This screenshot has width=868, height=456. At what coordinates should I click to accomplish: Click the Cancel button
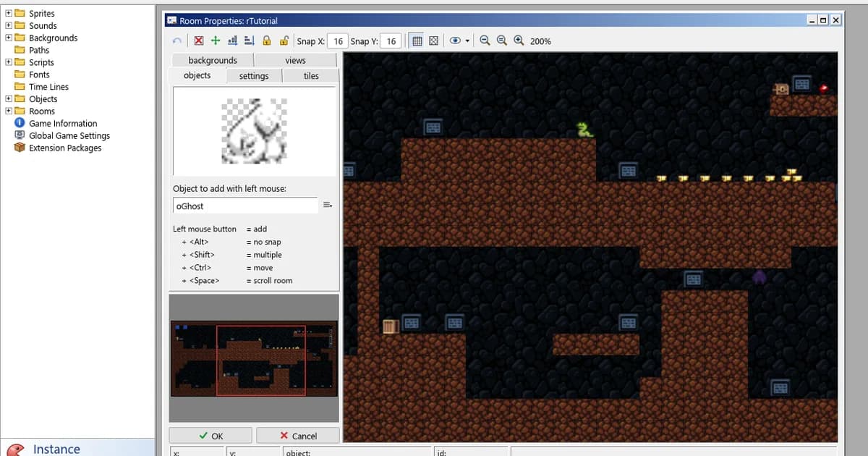tap(297, 436)
